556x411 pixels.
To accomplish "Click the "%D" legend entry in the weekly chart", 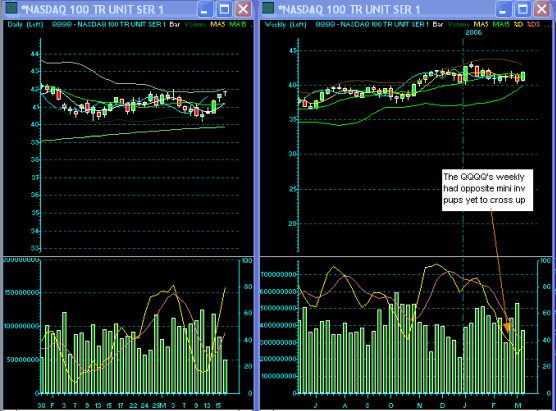I will click(x=518, y=24).
